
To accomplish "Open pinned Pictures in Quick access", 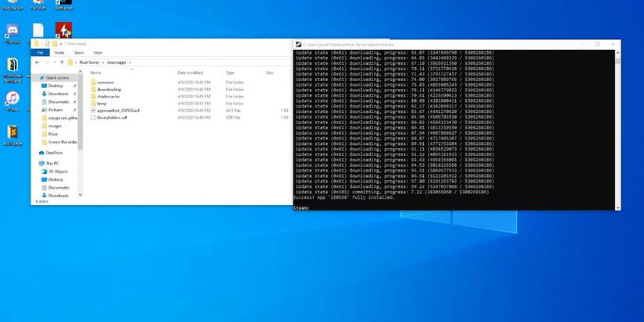I will [x=52, y=110].
